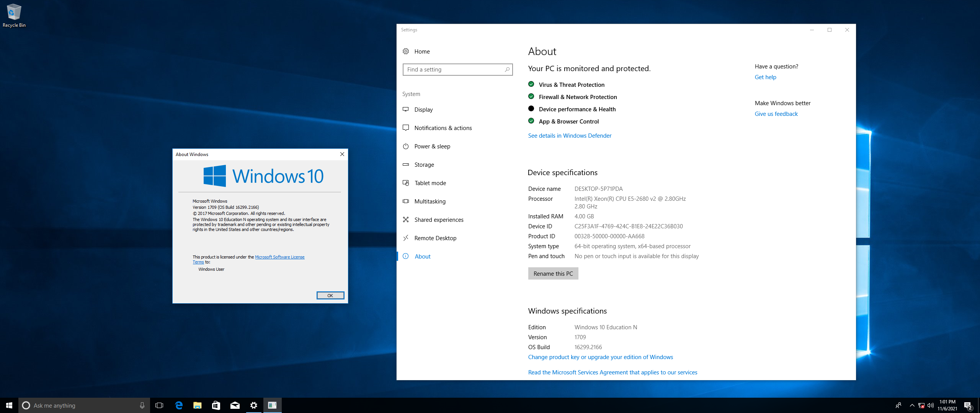The height and width of the screenshot is (413, 980).
Task: Close the About Windows dialog
Action: click(342, 154)
